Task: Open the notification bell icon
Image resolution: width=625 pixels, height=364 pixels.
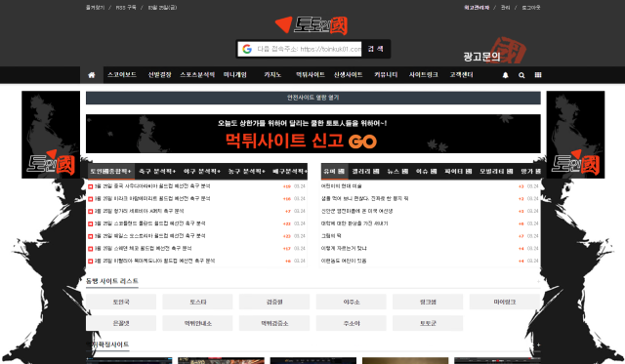Action: click(505, 75)
